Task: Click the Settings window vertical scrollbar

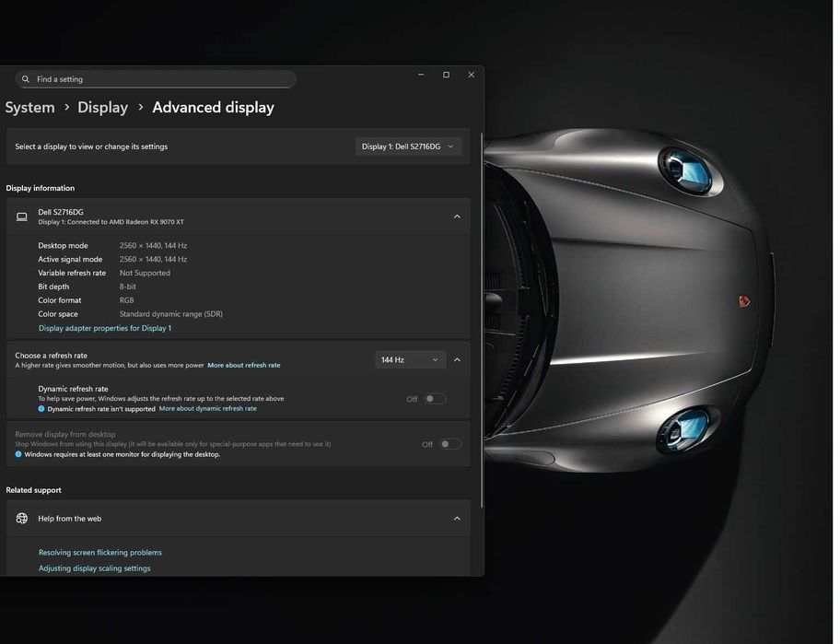Action: (482, 321)
